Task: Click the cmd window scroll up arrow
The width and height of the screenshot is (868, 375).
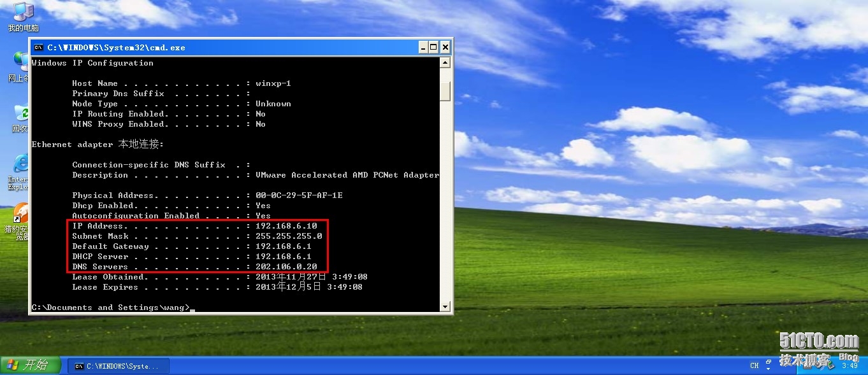Action: pyautogui.click(x=445, y=62)
